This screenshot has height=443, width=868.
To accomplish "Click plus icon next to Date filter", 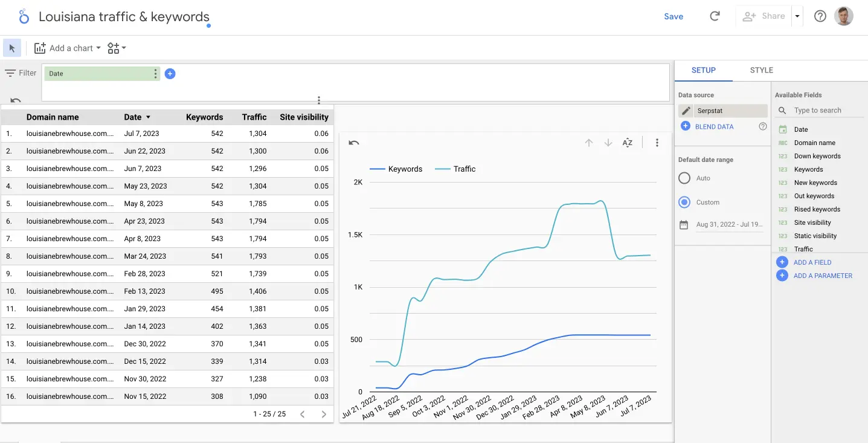I will 170,74.
